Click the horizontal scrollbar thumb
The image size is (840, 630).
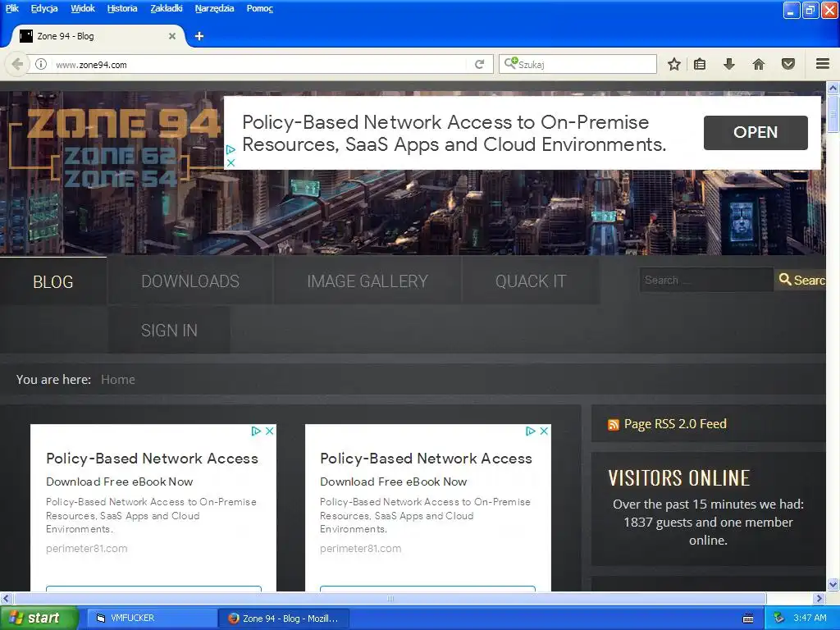click(390, 598)
